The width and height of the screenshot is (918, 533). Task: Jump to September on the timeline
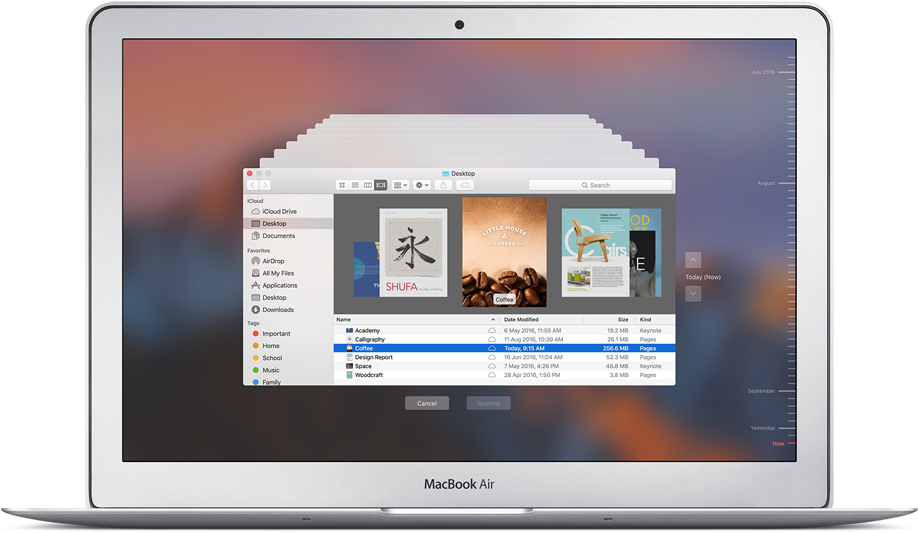(x=761, y=391)
